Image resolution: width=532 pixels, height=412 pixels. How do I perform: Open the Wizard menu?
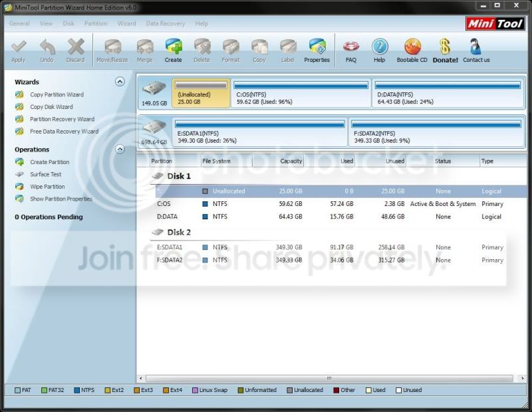[126, 23]
